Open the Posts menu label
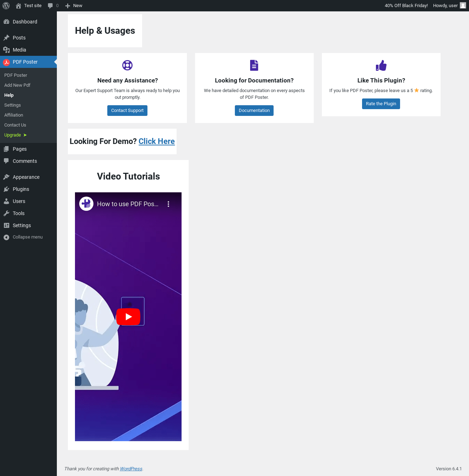Image resolution: width=469 pixels, height=476 pixels. [19, 38]
